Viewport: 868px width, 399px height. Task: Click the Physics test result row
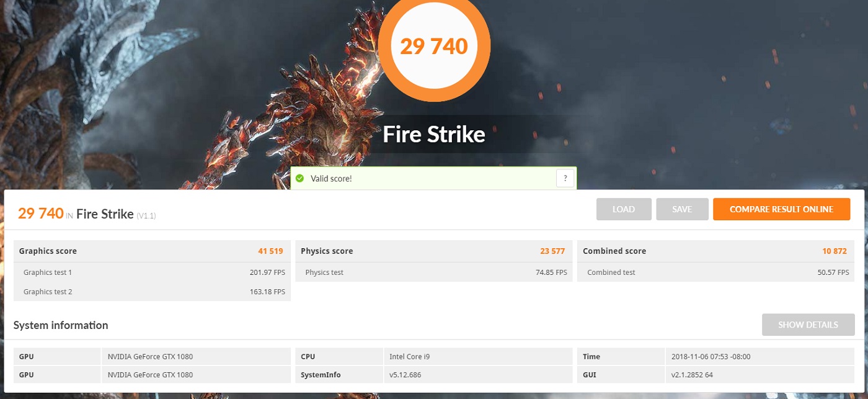(434, 272)
